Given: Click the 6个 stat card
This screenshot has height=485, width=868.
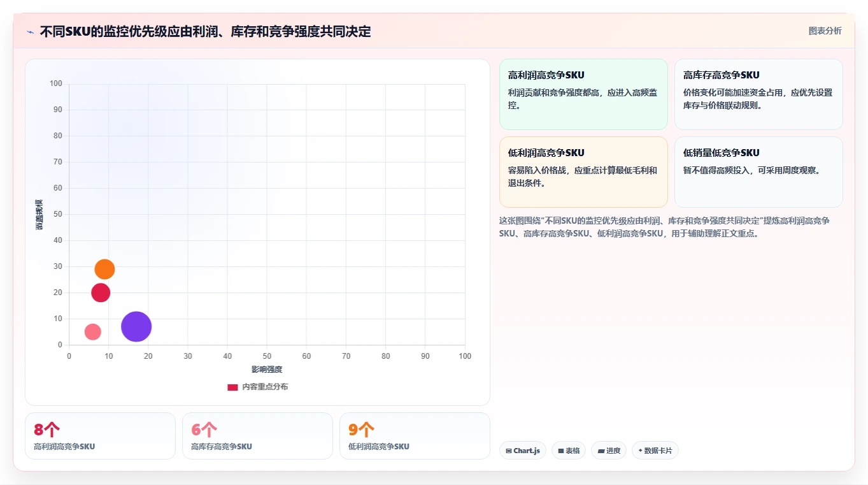Looking at the screenshot, I should pyautogui.click(x=257, y=436).
